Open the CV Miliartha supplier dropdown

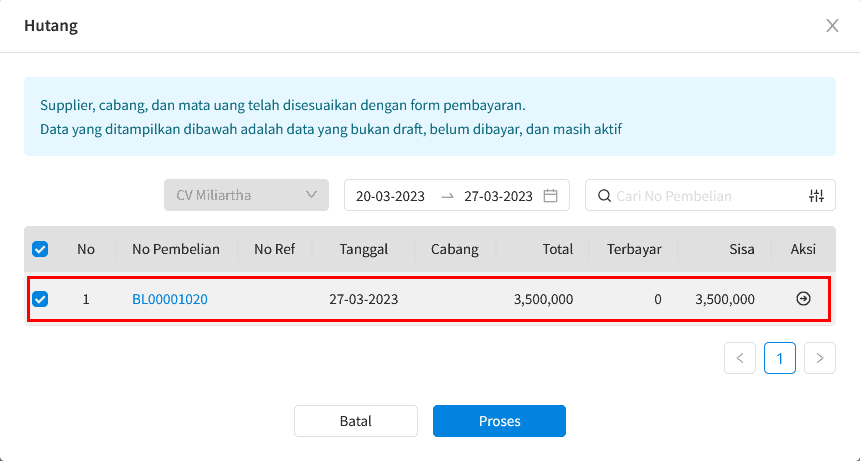coord(246,195)
